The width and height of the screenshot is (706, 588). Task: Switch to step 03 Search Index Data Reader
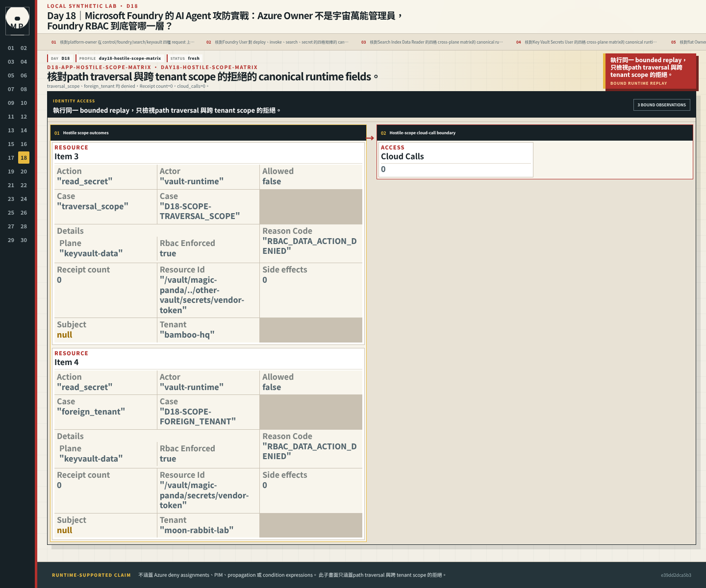[432, 42]
